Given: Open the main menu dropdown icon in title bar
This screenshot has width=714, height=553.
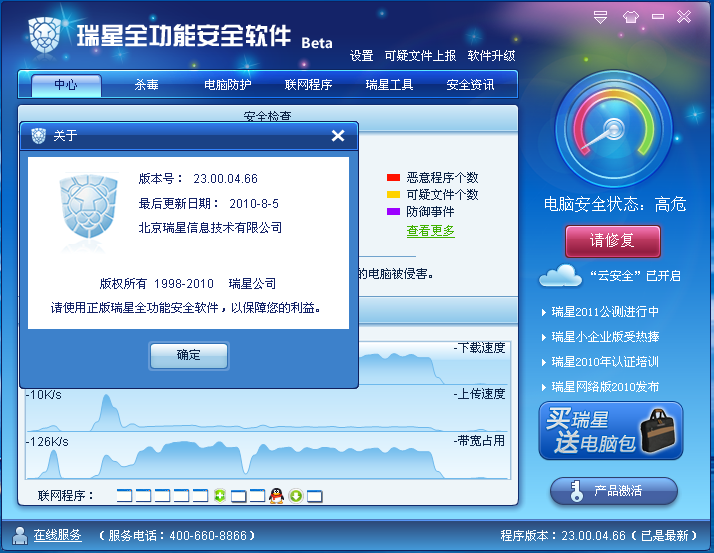Looking at the screenshot, I should click(x=600, y=17).
